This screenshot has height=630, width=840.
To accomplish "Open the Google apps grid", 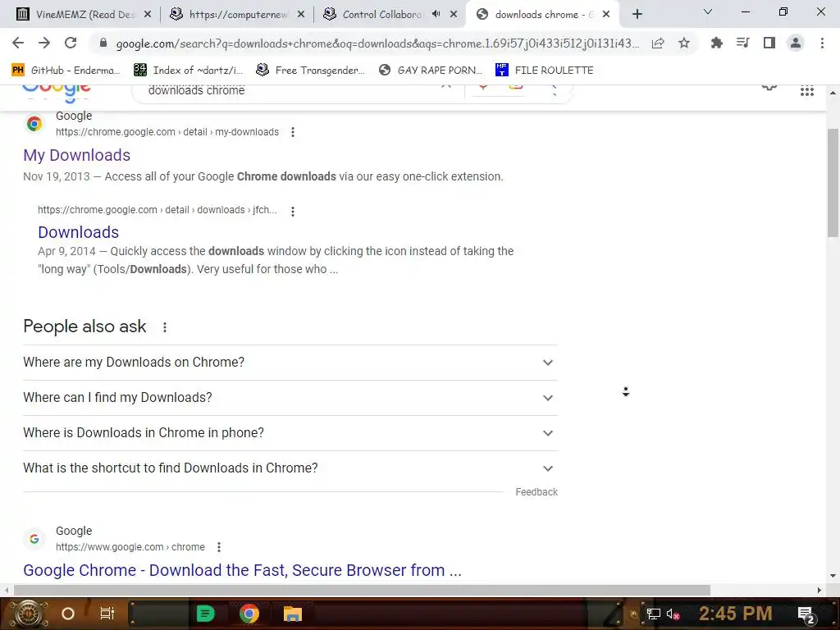I will point(807,91).
